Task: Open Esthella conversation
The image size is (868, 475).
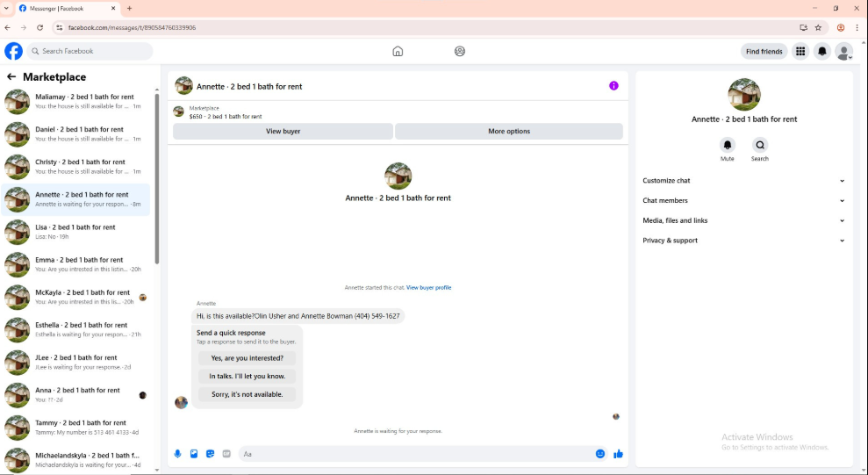Action: click(x=75, y=330)
